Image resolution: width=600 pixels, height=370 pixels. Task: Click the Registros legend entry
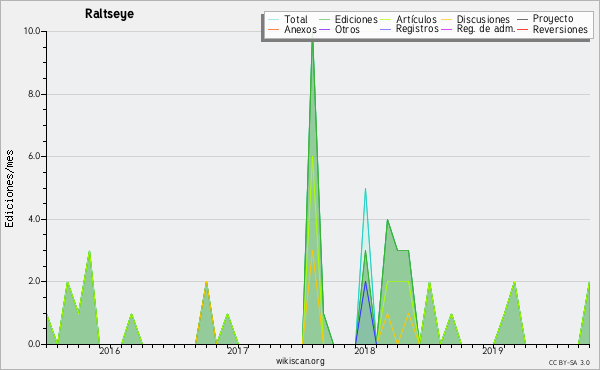(x=409, y=29)
